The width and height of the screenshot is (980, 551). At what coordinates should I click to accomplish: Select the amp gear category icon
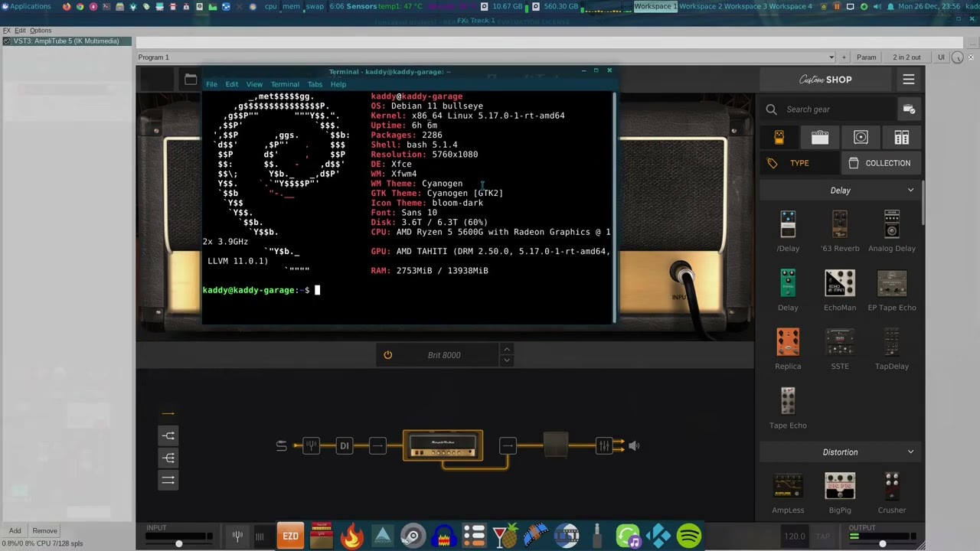click(820, 137)
